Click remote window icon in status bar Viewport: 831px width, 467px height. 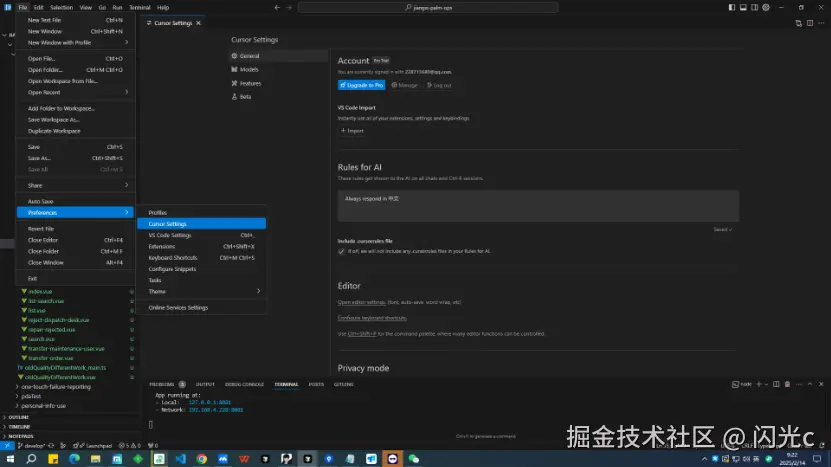(7, 446)
